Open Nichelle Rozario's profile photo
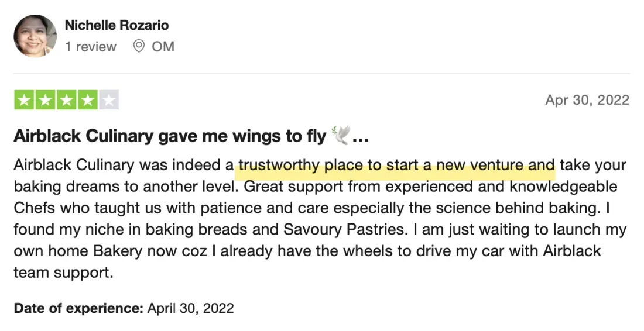The height and width of the screenshot is (331, 644). pyautogui.click(x=35, y=36)
